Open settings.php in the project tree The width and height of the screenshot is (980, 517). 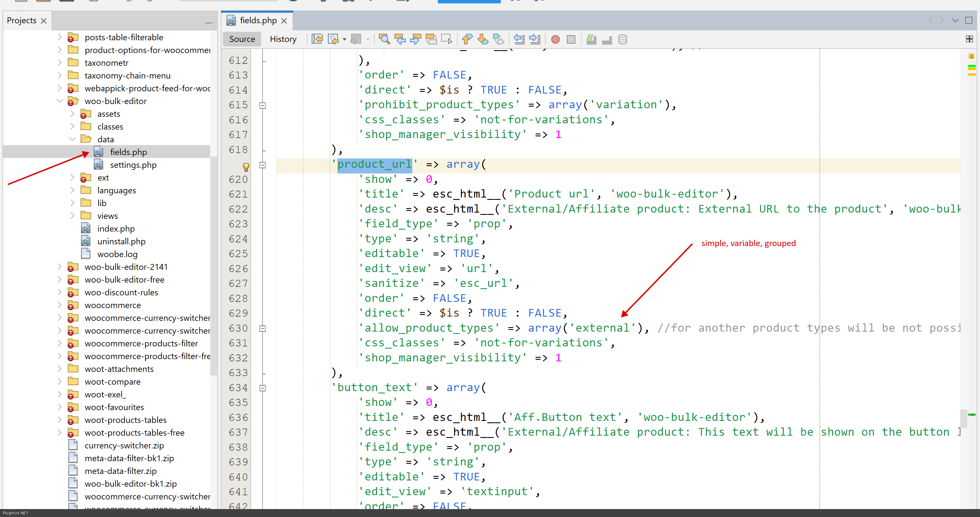(133, 165)
